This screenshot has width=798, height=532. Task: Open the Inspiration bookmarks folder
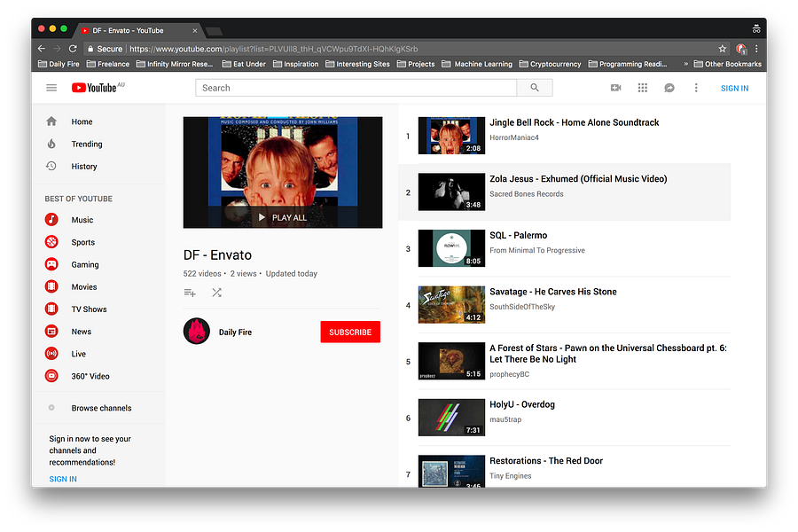coord(295,64)
